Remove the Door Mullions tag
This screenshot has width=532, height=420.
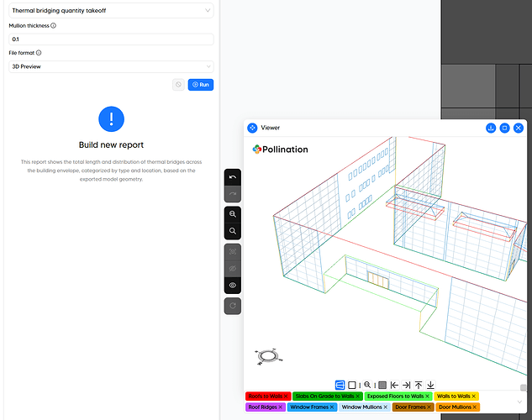(475, 407)
